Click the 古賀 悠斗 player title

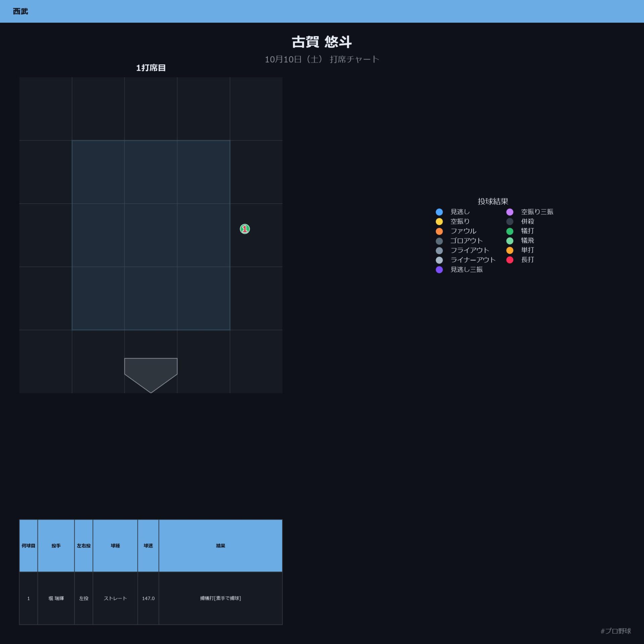322,42
